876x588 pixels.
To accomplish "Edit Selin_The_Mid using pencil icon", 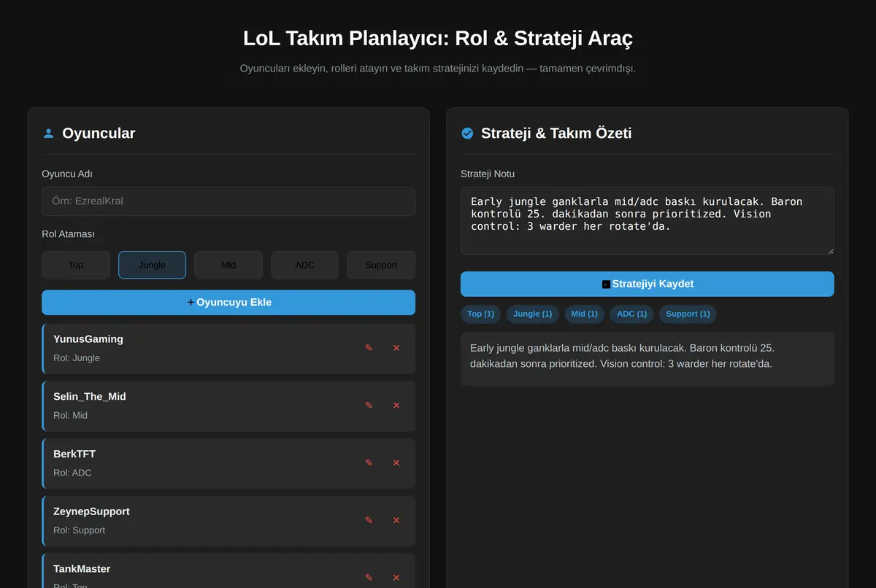I will pos(369,406).
